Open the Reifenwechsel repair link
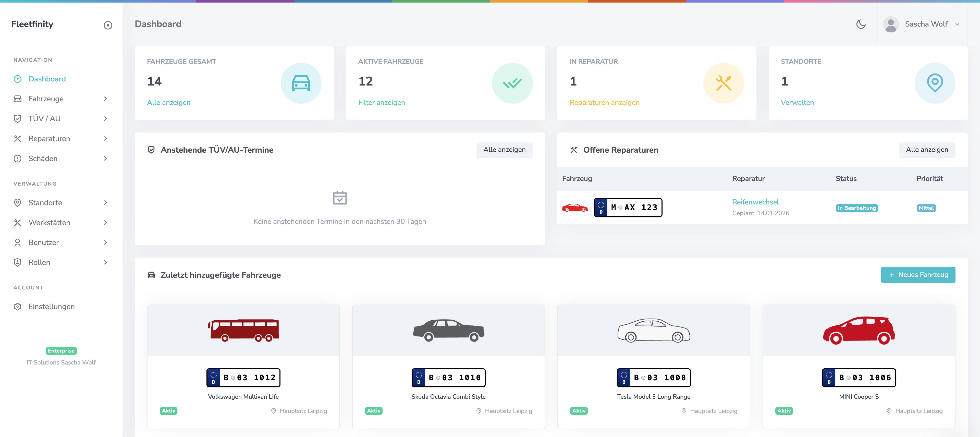This screenshot has width=980, height=437. tap(755, 202)
